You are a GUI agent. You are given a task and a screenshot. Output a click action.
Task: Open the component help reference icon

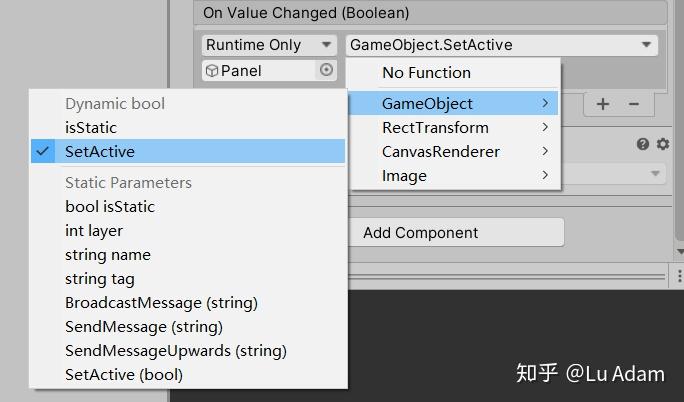pos(644,145)
